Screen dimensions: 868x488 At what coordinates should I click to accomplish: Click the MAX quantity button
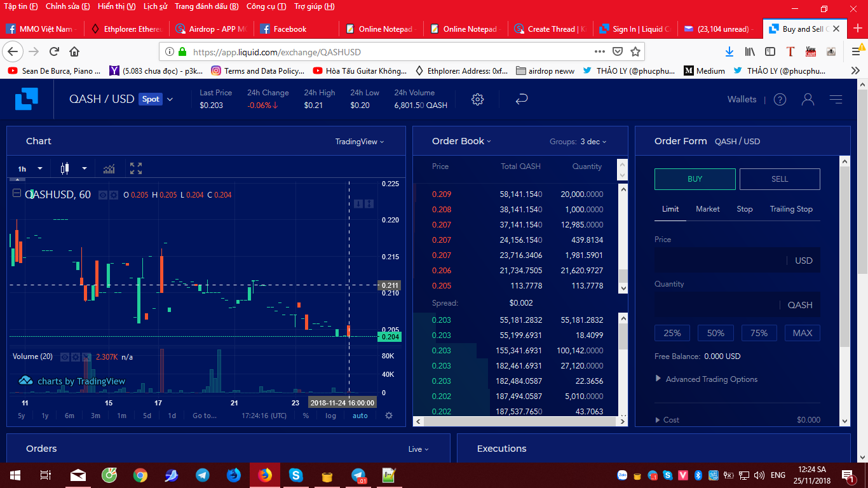point(803,333)
